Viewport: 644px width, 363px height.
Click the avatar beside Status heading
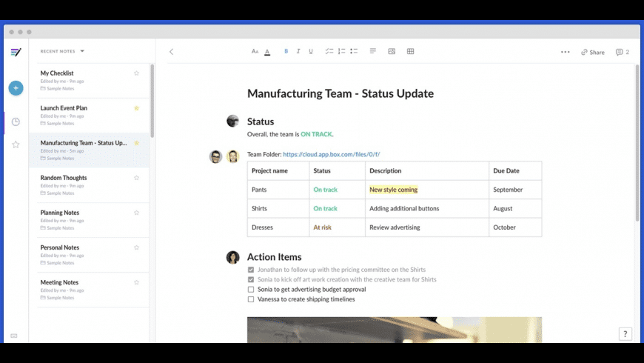click(x=233, y=121)
